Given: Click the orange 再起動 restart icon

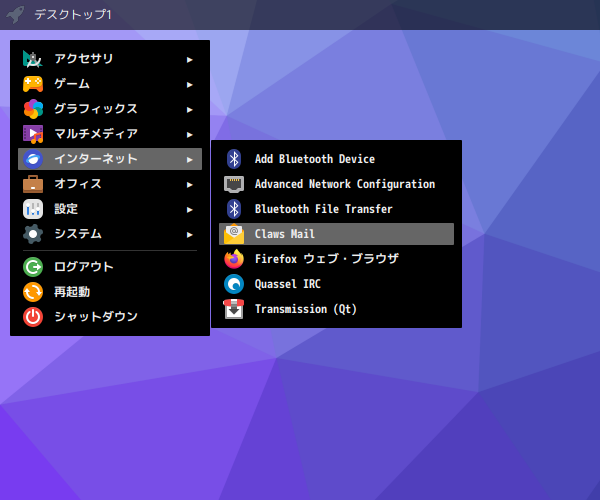Looking at the screenshot, I should click(x=33, y=292).
